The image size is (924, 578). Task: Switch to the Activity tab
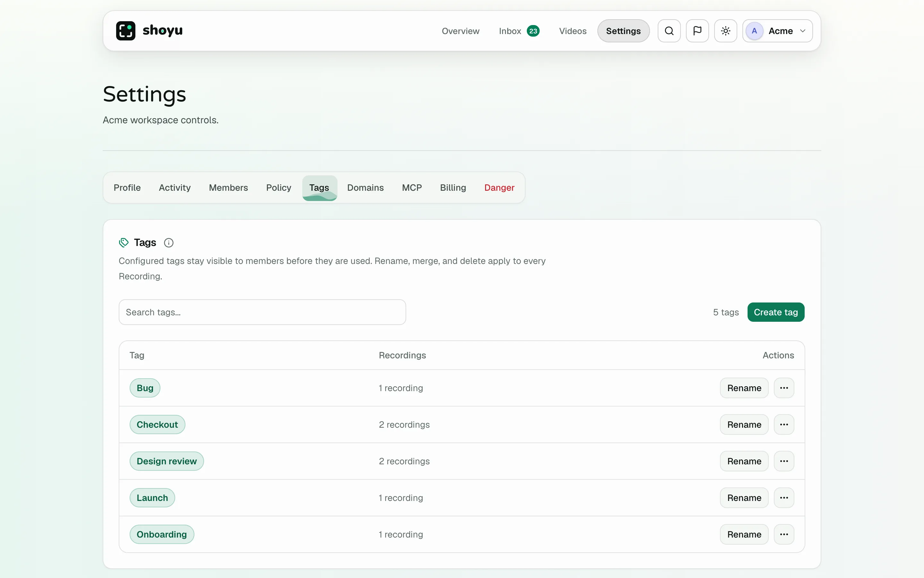point(175,188)
